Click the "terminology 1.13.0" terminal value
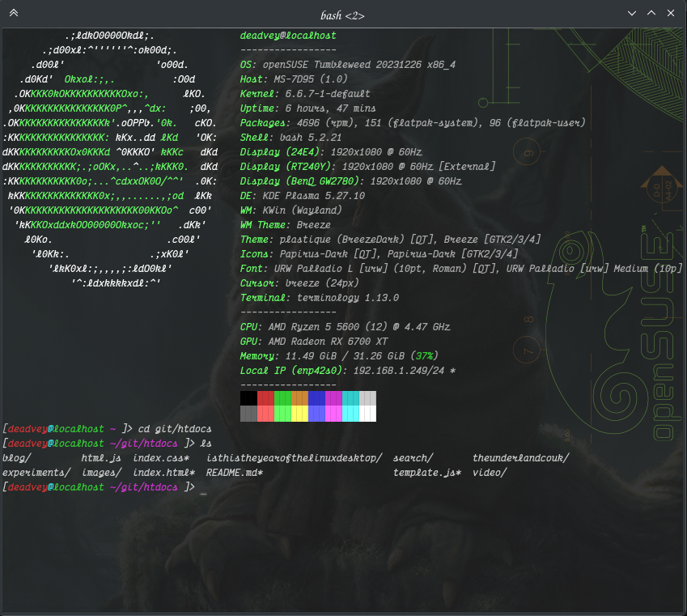 point(348,298)
